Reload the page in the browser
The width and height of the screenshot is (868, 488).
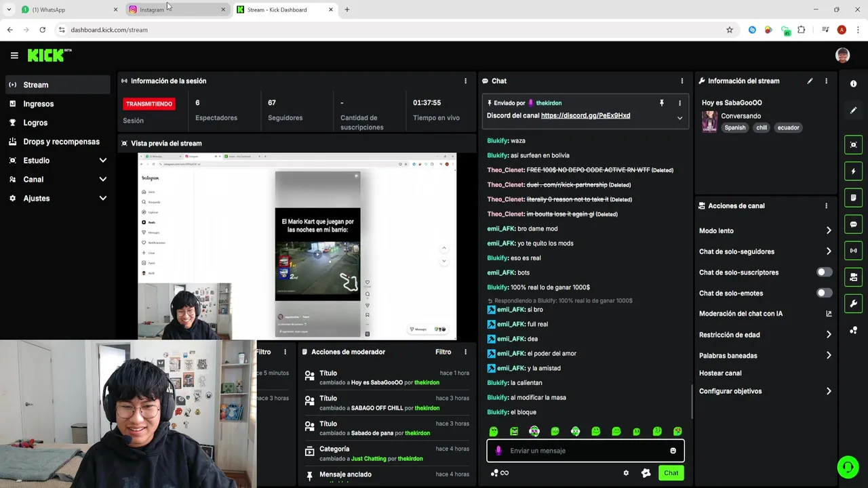click(42, 30)
